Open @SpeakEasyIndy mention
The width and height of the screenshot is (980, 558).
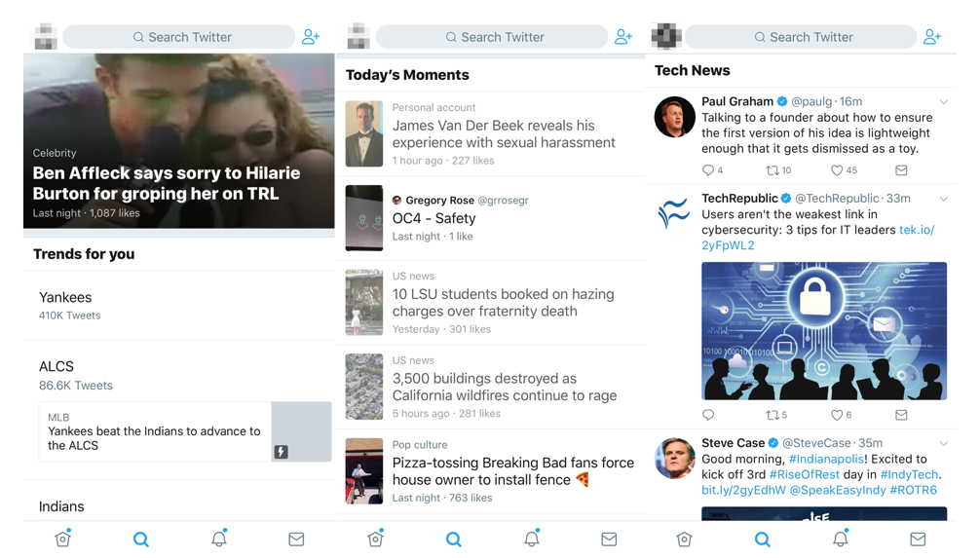click(x=838, y=491)
